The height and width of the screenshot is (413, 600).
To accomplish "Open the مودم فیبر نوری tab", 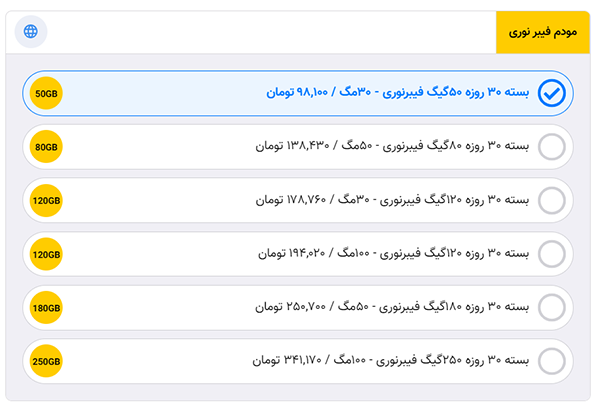I will point(543,32).
